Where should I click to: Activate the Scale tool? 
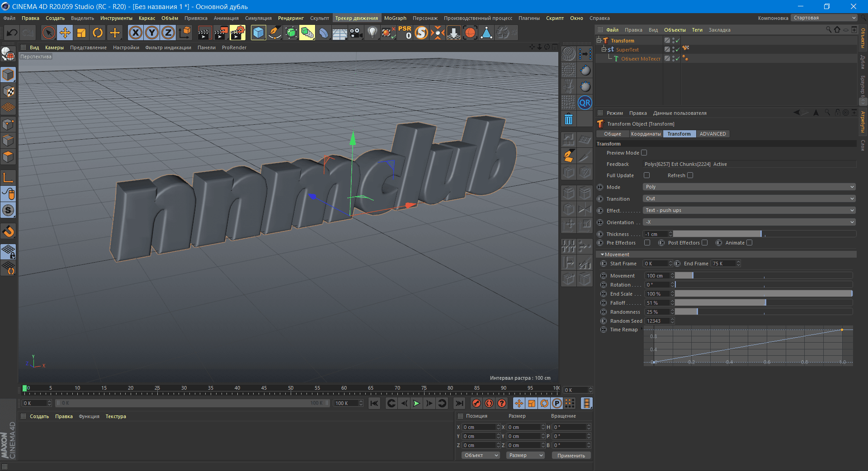click(x=81, y=33)
